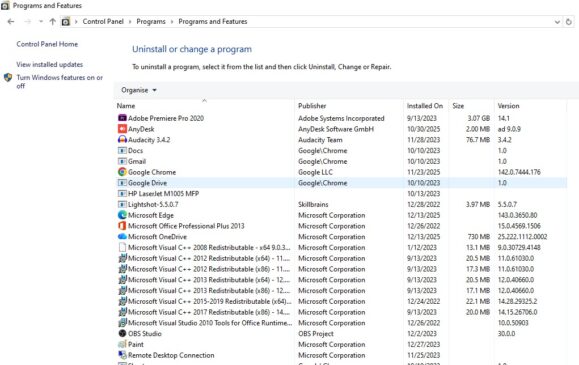579x365 pixels.
Task: Click version 142.0.7444.176 of Google Chrome
Action: click(x=519, y=172)
